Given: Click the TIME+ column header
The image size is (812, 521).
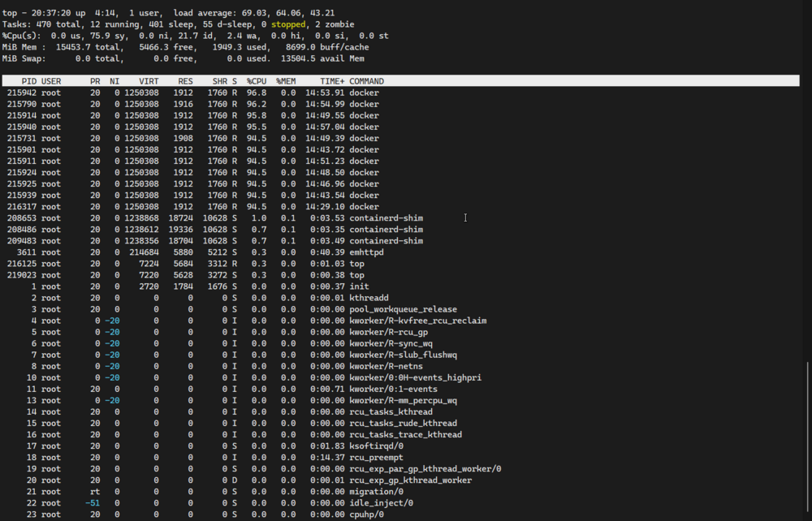Looking at the screenshot, I should 332,81.
